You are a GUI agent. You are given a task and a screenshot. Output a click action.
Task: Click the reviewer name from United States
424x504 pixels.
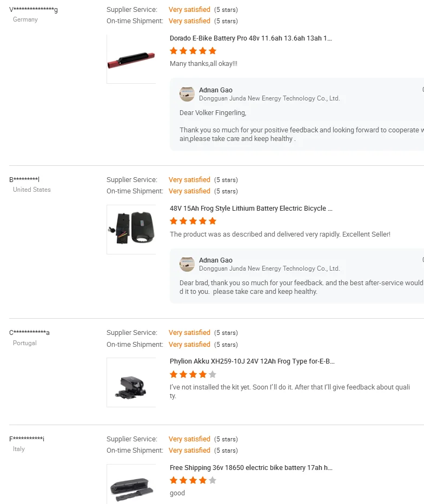coord(24,180)
